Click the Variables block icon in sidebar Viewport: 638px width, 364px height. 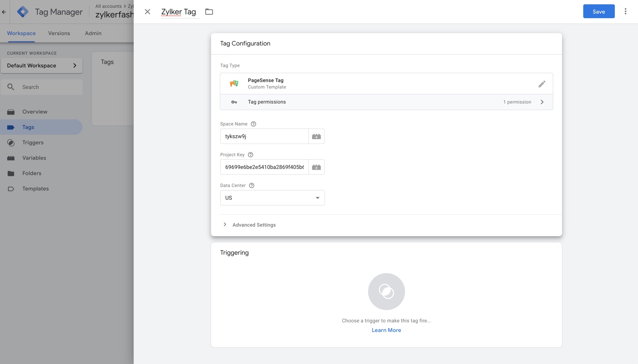pyautogui.click(x=11, y=158)
